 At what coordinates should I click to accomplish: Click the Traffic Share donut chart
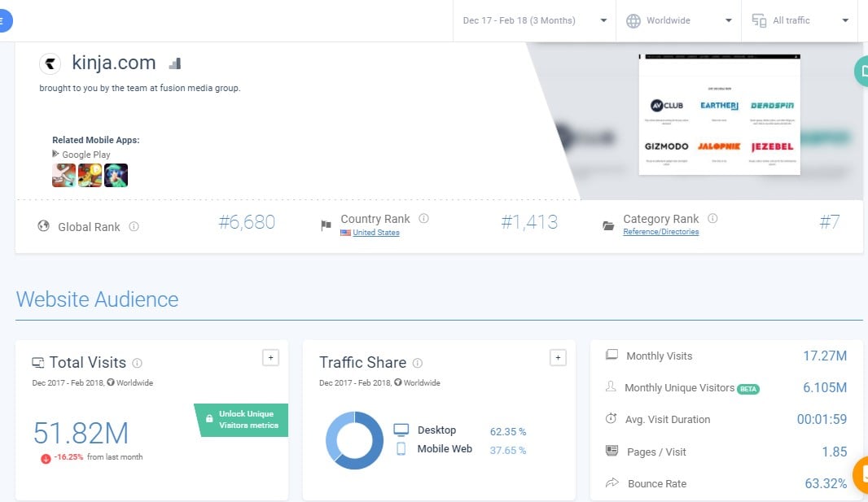354,440
